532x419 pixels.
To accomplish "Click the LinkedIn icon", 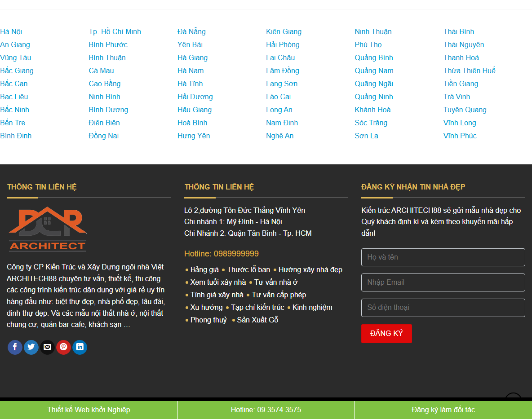I will coord(80,347).
